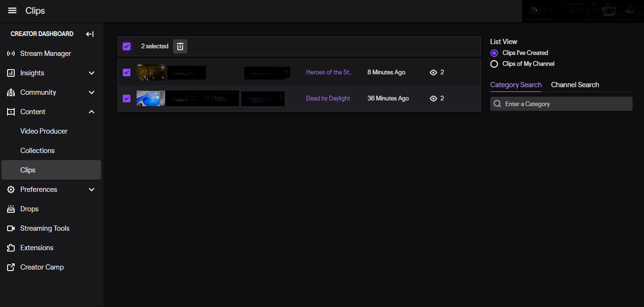Click the Enter a Category search field
This screenshot has width=644, height=307.
tap(564, 104)
